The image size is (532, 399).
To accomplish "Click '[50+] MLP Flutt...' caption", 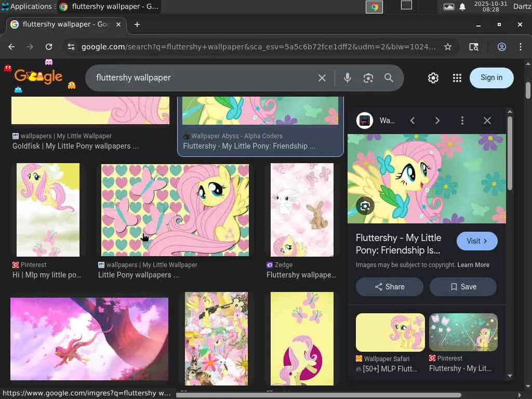I will 390,369.
